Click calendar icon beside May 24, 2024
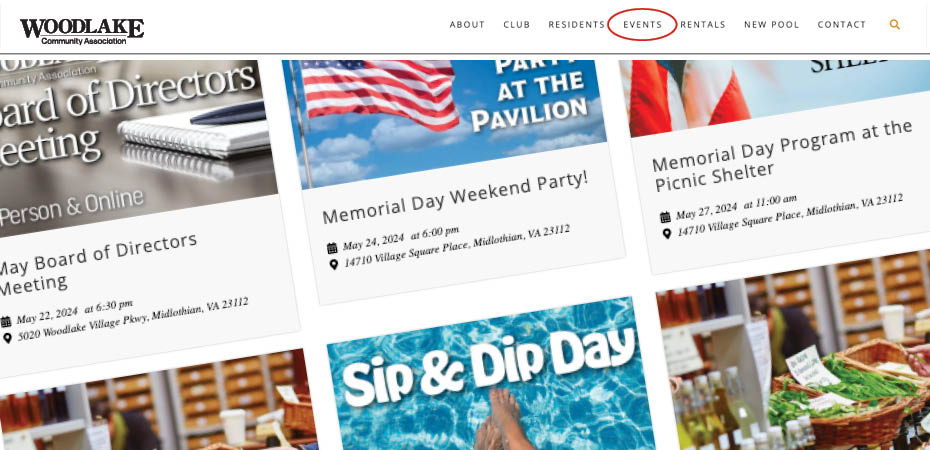Screen dimensions: 930x450 tap(332, 248)
